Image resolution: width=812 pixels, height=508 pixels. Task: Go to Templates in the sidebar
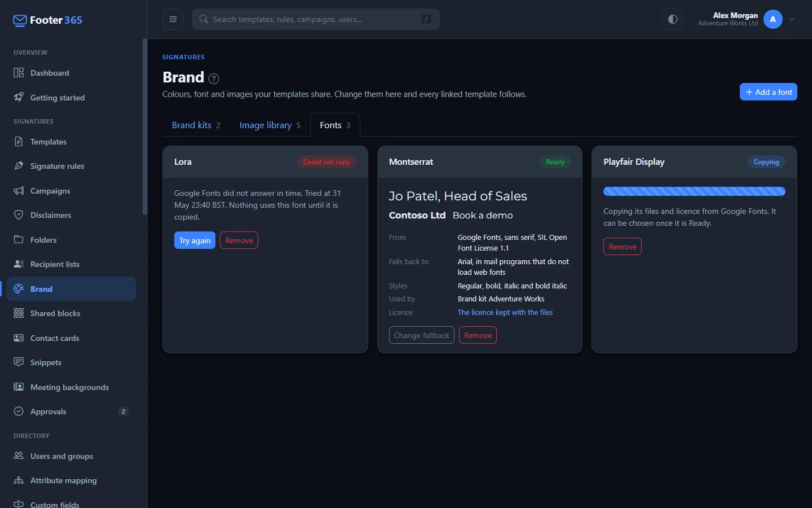(x=72, y=142)
